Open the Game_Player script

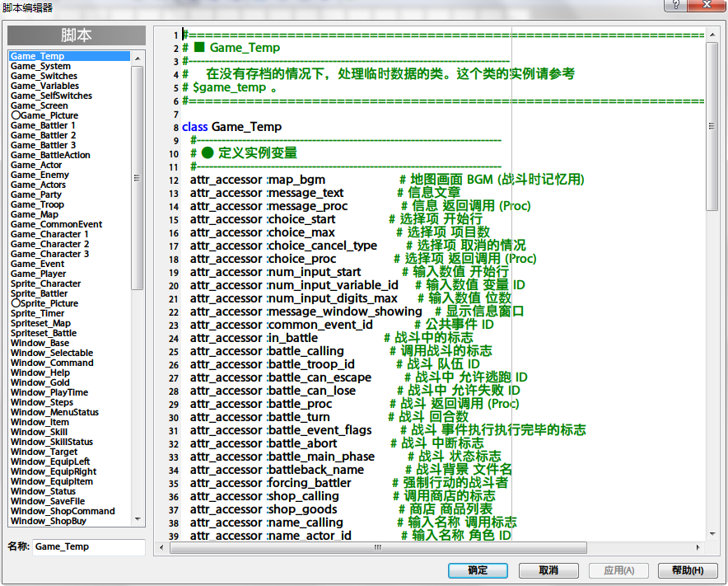pyautogui.click(x=39, y=274)
